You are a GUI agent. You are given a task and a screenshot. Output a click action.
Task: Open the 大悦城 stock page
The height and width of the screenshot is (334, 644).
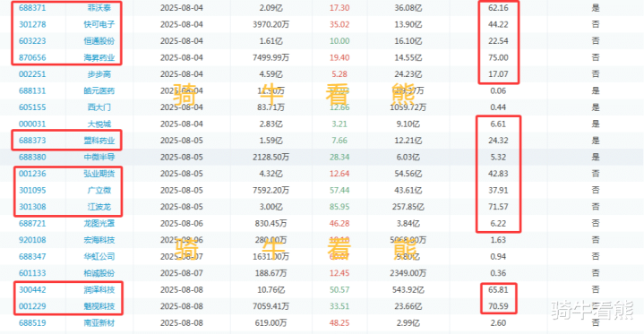coord(99,124)
